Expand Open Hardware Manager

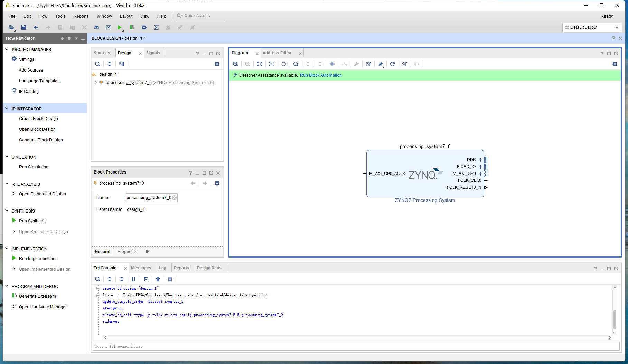pyautogui.click(x=14, y=307)
